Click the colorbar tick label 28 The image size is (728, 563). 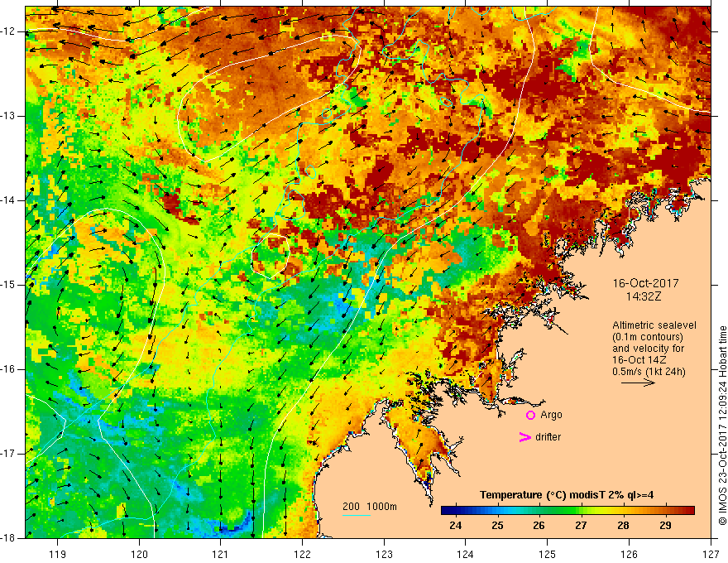[x=623, y=526]
